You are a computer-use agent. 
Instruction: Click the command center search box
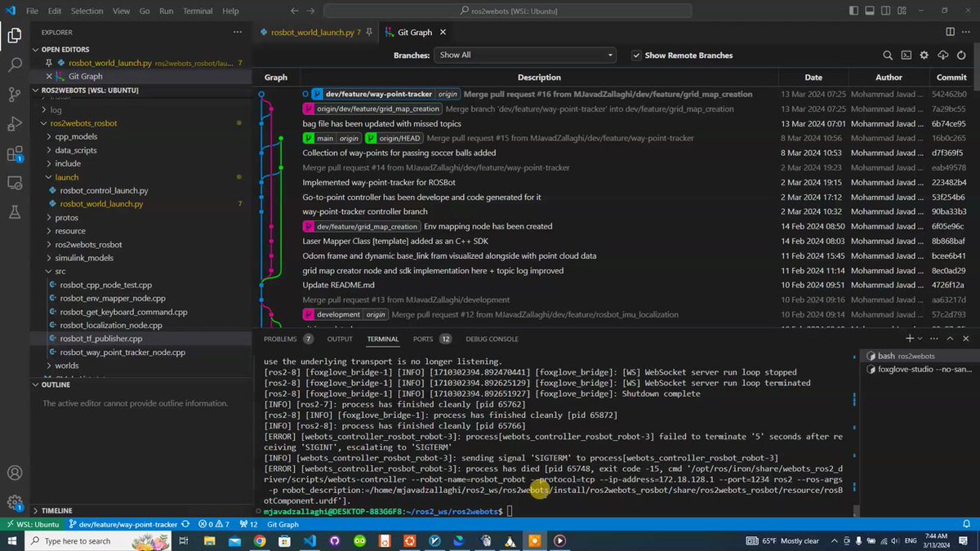tap(507, 11)
